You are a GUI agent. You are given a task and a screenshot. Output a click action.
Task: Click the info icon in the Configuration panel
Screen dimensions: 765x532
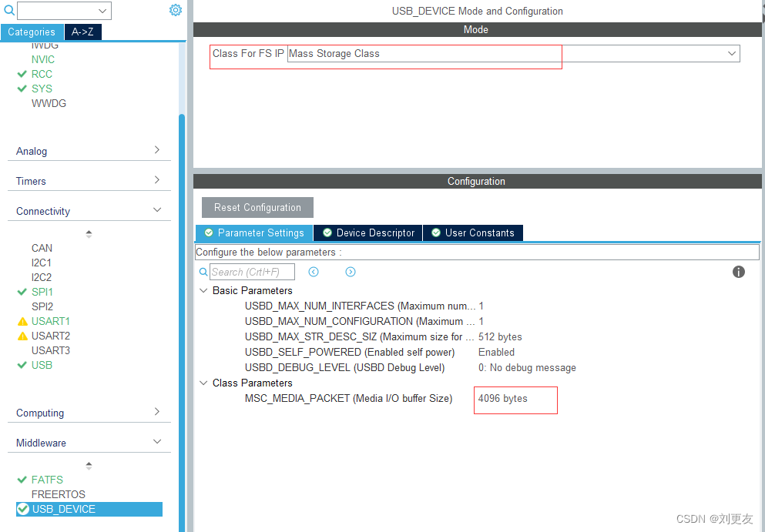pos(738,272)
